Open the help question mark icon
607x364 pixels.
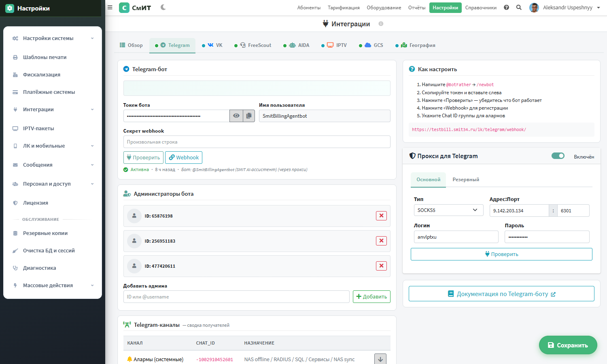[506, 7]
